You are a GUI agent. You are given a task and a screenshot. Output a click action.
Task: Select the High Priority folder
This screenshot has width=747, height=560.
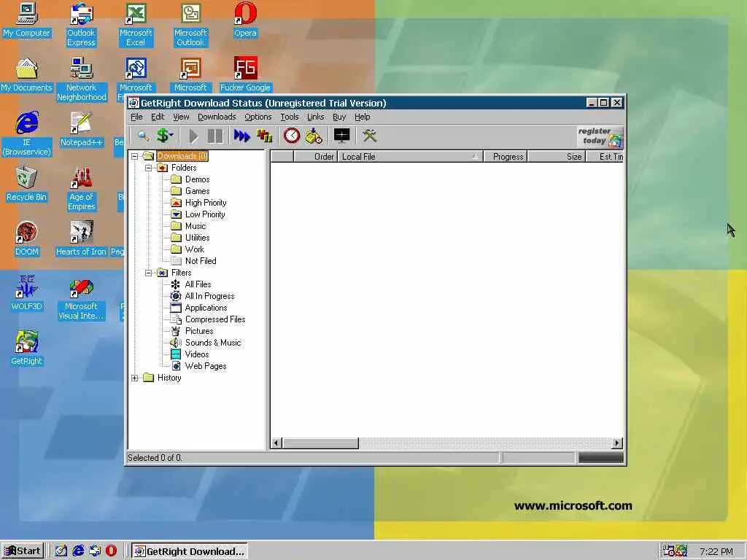[x=206, y=203]
